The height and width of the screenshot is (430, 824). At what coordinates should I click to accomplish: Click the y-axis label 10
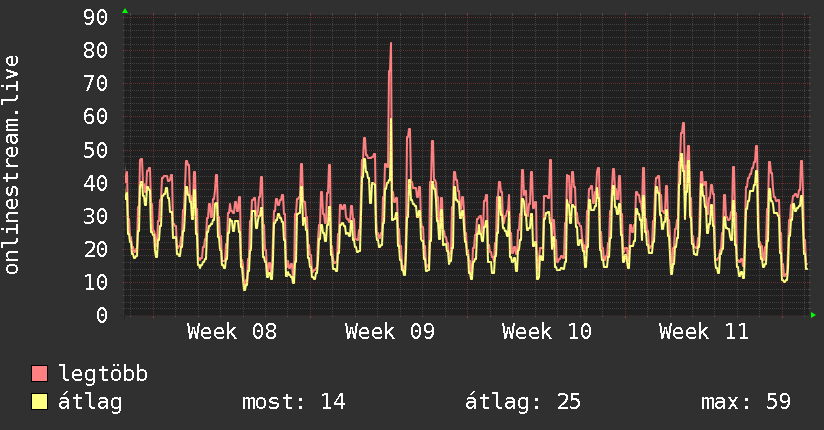tap(95, 282)
